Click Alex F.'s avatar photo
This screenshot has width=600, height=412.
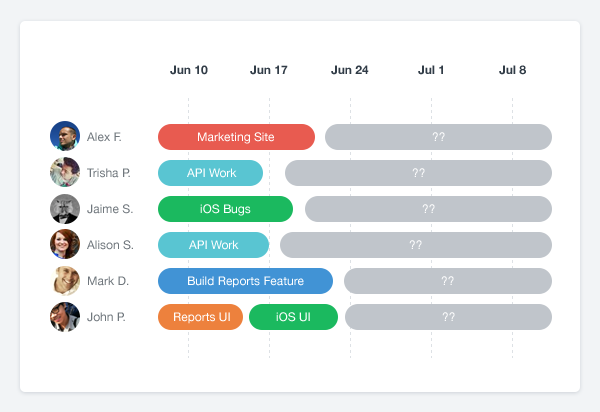pos(65,137)
